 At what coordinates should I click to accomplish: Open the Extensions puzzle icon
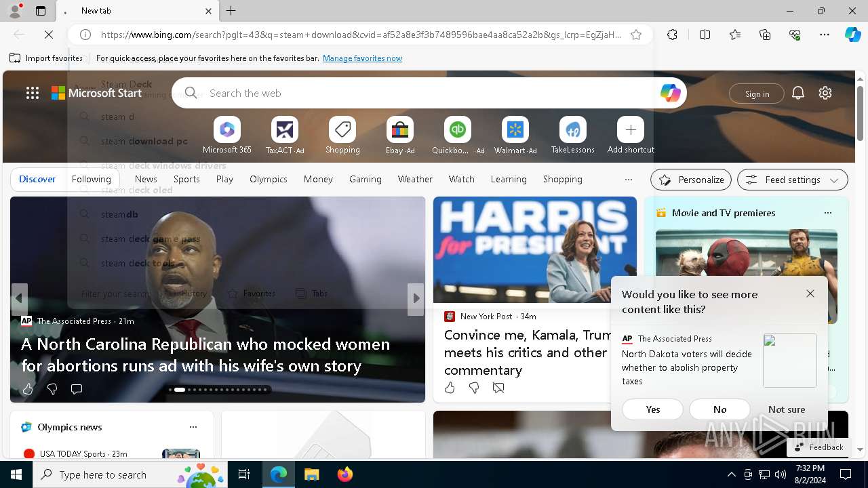coord(672,35)
